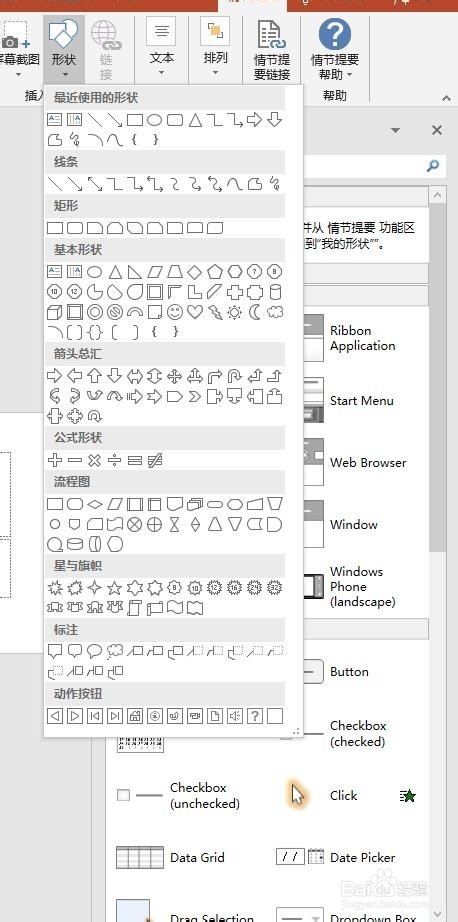Choose the oval in recently used shapes

point(155,120)
